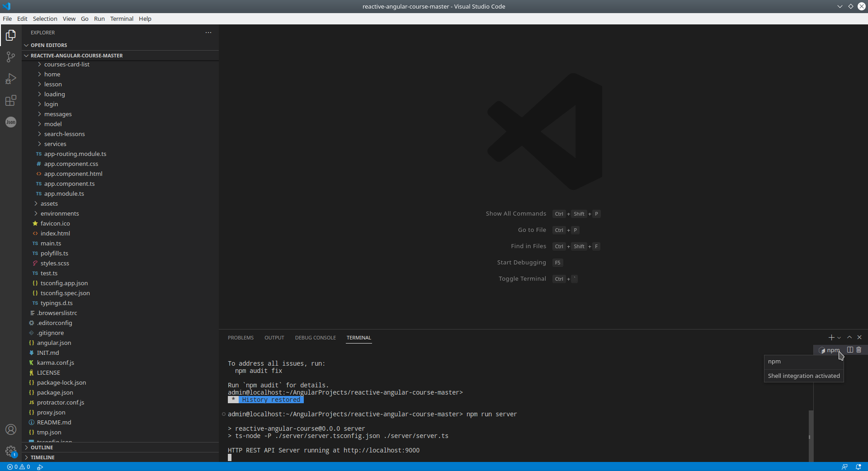
Task: Click the VS Code logo in title bar
Action: (6, 6)
